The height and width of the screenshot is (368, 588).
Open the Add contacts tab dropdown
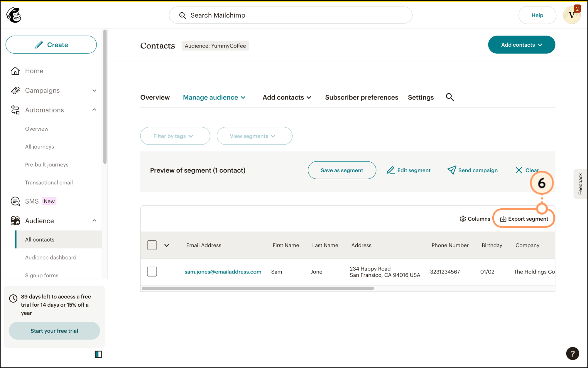pos(287,97)
